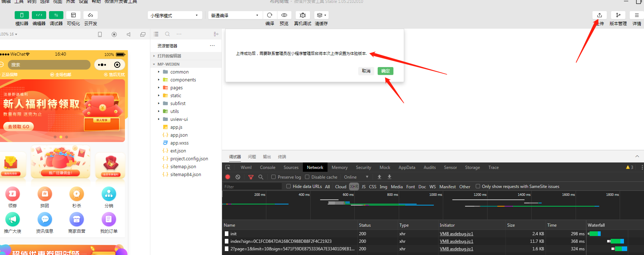Click the preview (预览) eye icon
This screenshot has width=644, height=255.
click(x=284, y=15)
